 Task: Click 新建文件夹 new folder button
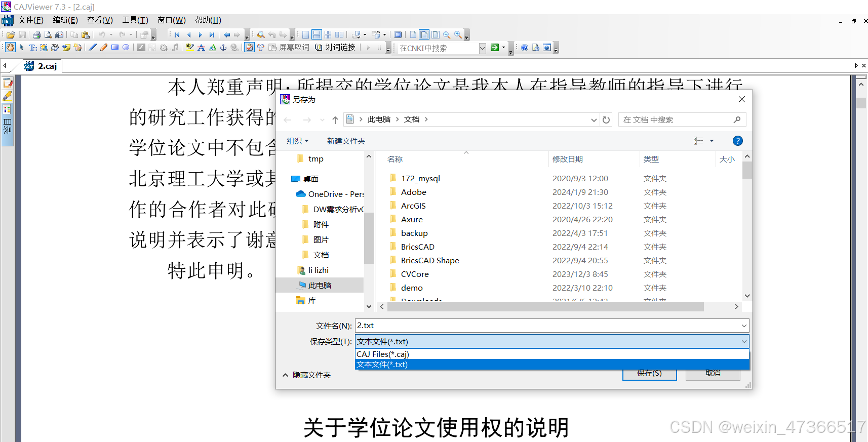coord(346,141)
